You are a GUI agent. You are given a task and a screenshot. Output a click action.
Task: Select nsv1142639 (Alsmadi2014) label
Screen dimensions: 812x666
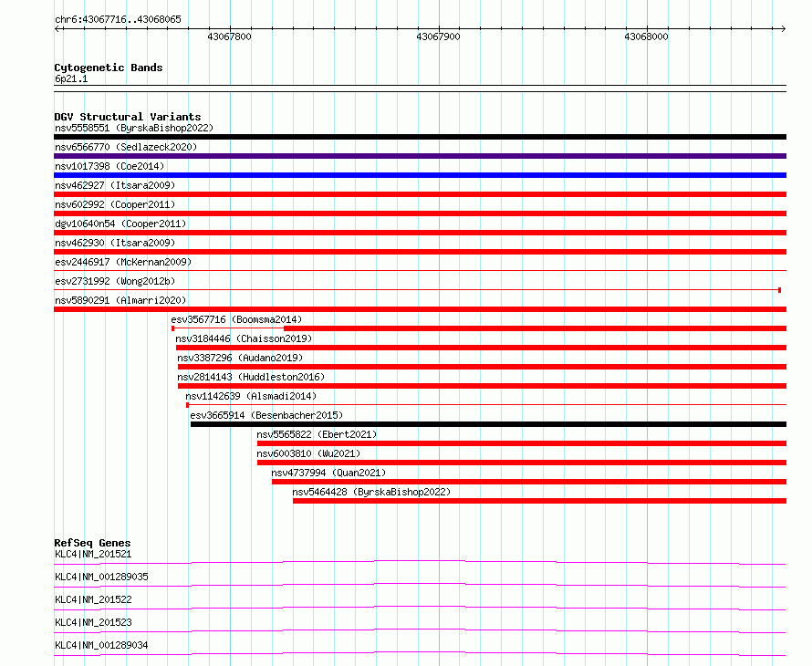coord(251,396)
